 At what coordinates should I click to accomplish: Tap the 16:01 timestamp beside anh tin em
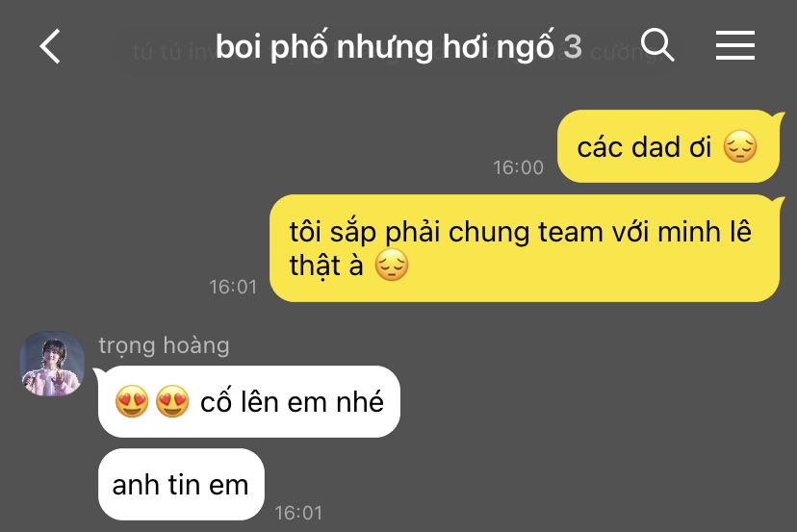298,513
